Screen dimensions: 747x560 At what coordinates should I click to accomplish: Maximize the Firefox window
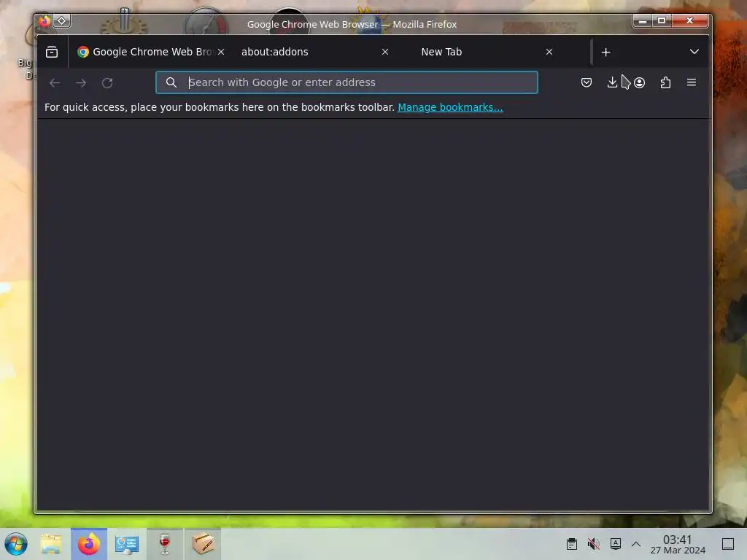661,20
